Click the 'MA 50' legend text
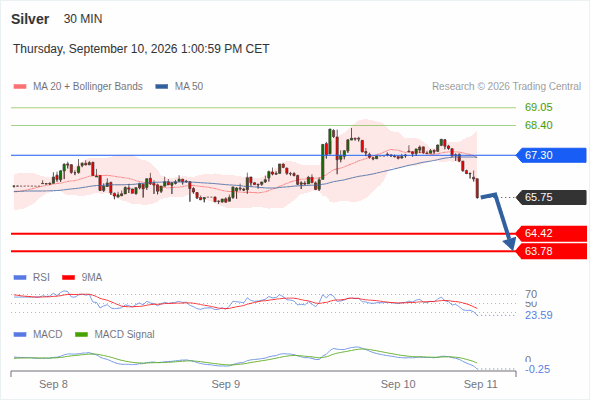 click(x=189, y=87)
